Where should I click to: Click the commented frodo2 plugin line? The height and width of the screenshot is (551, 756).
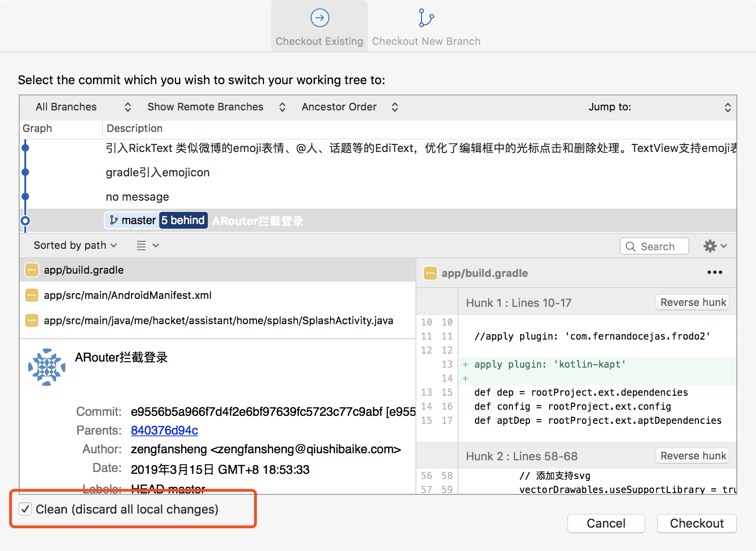coord(592,336)
